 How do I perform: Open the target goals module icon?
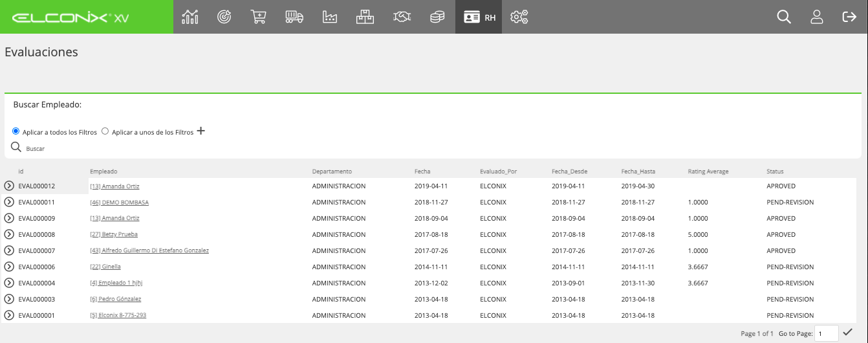click(x=224, y=17)
